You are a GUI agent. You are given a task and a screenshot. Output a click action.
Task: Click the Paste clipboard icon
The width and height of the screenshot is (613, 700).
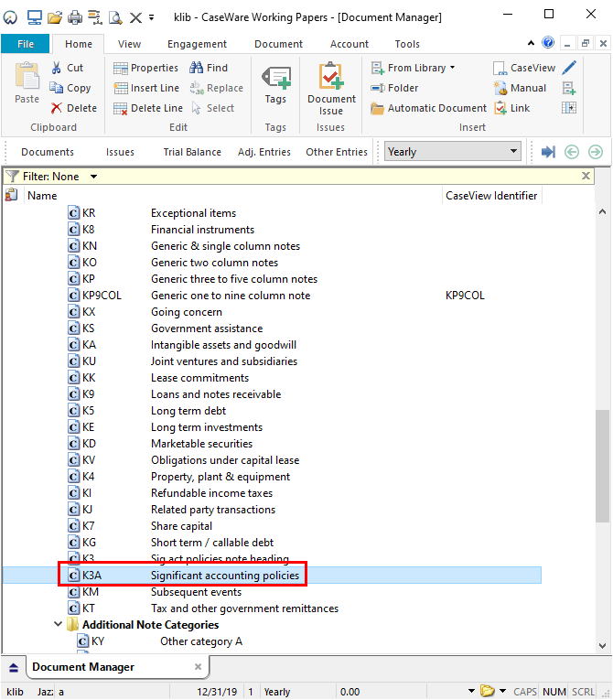point(27,76)
